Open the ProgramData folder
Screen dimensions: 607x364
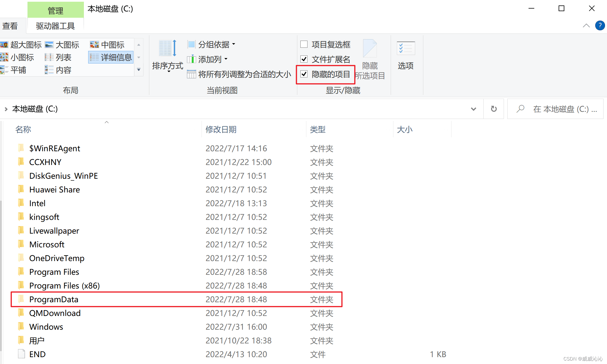point(54,299)
